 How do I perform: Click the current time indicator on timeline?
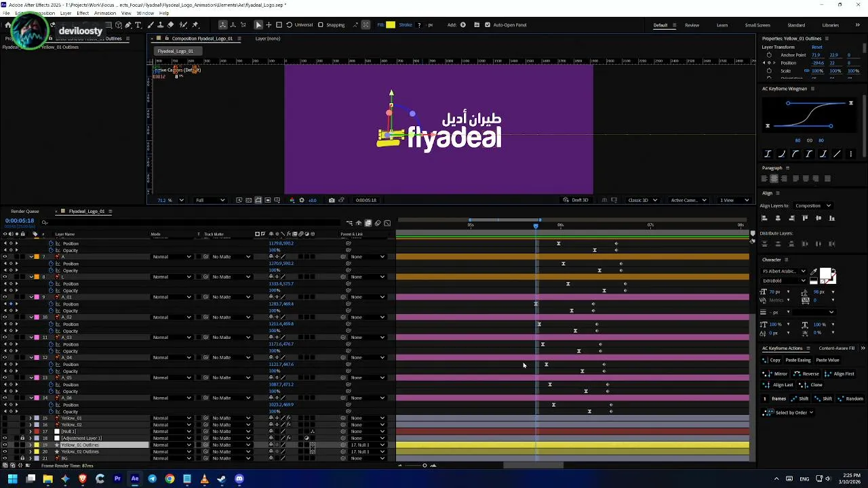click(536, 226)
